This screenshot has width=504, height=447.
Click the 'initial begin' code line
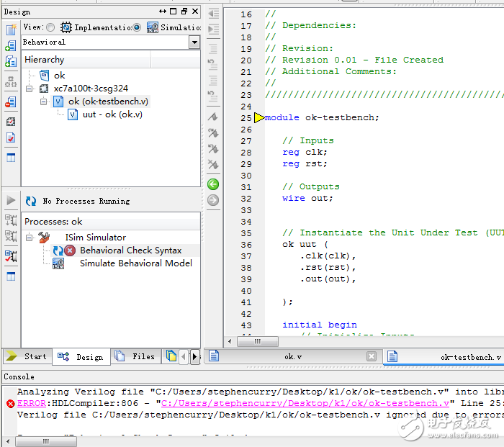(320, 325)
